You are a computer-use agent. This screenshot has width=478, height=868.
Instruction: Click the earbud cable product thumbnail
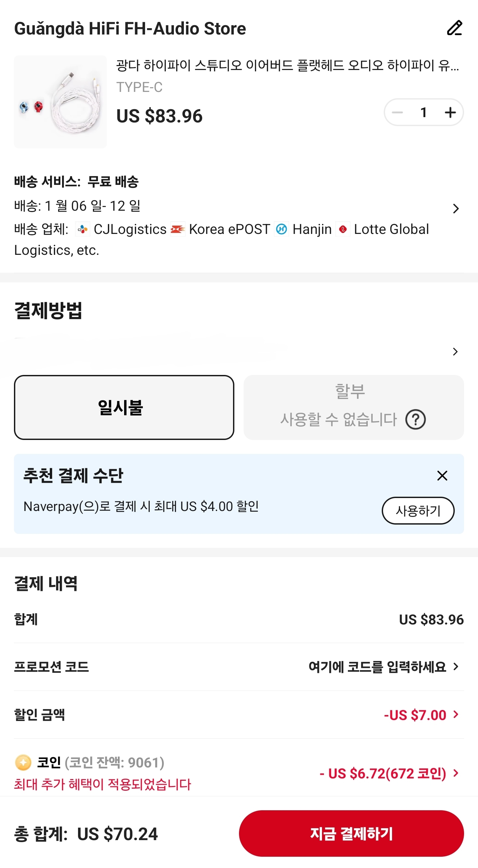(x=60, y=103)
